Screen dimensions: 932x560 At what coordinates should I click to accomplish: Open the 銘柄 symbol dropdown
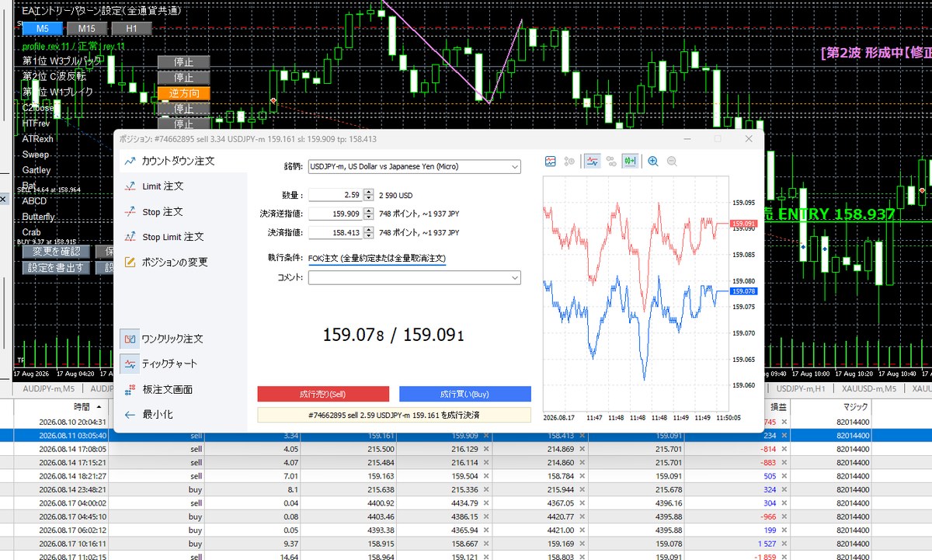[x=515, y=166]
